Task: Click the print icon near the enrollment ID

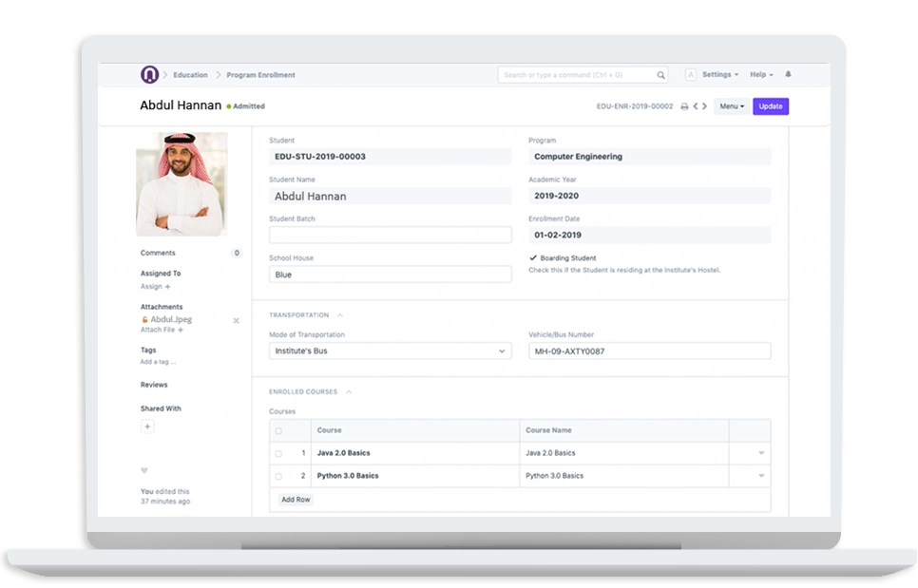Action: click(x=684, y=106)
